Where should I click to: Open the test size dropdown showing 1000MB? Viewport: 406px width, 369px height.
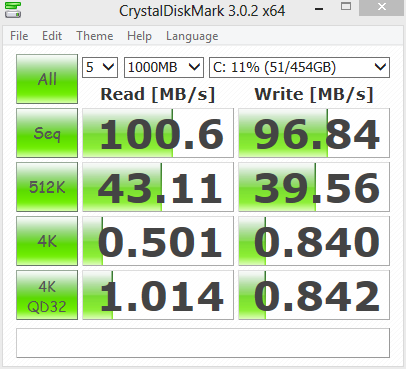coord(164,68)
